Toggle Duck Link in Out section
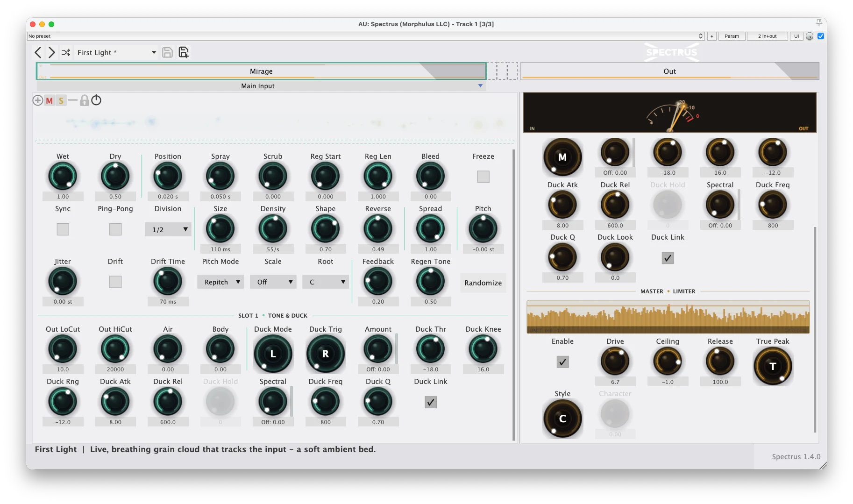The image size is (853, 504). click(x=668, y=258)
